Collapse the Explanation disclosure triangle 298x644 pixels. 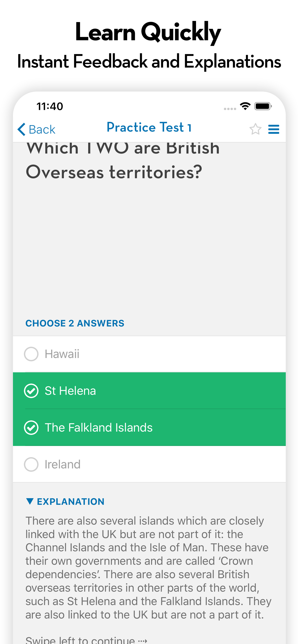point(30,501)
